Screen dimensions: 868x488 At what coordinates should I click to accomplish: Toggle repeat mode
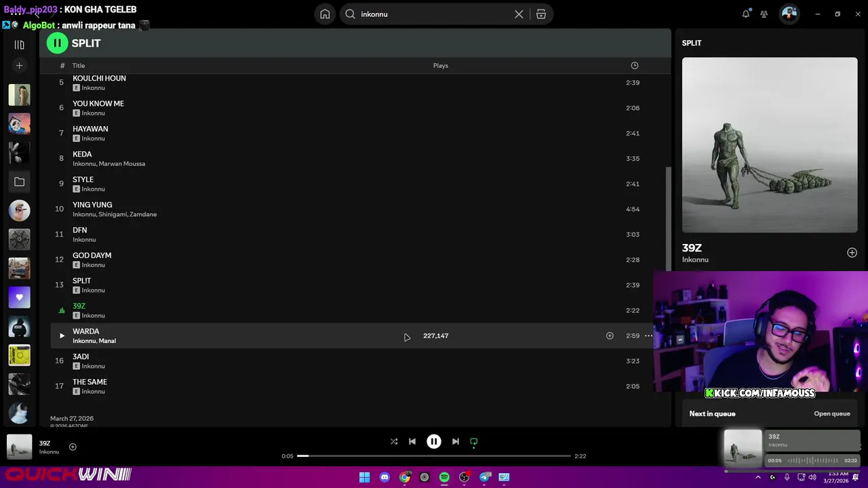474,441
